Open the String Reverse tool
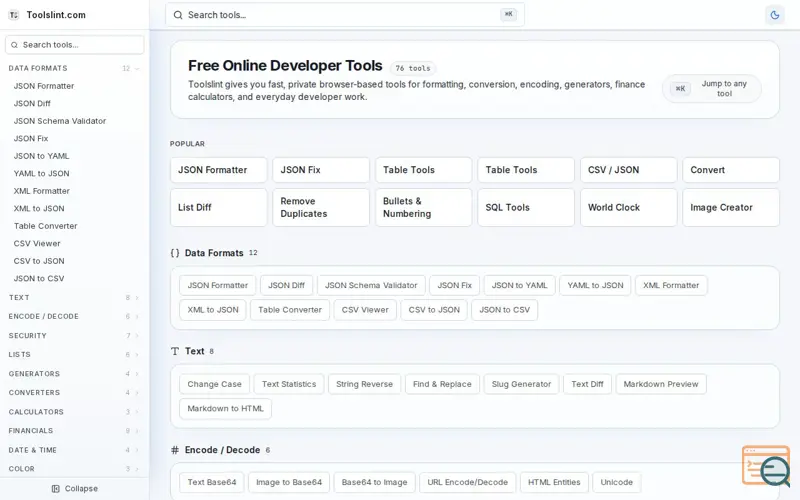 click(x=364, y=384)
